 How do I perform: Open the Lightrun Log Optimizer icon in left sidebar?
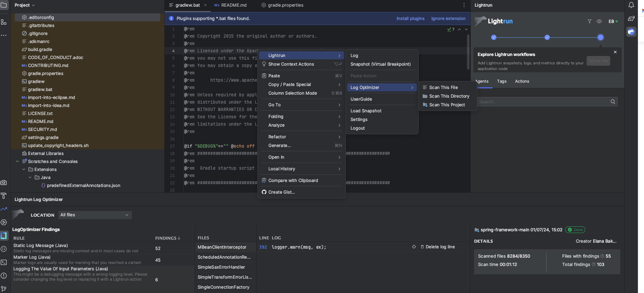click(x=4, y=236)
